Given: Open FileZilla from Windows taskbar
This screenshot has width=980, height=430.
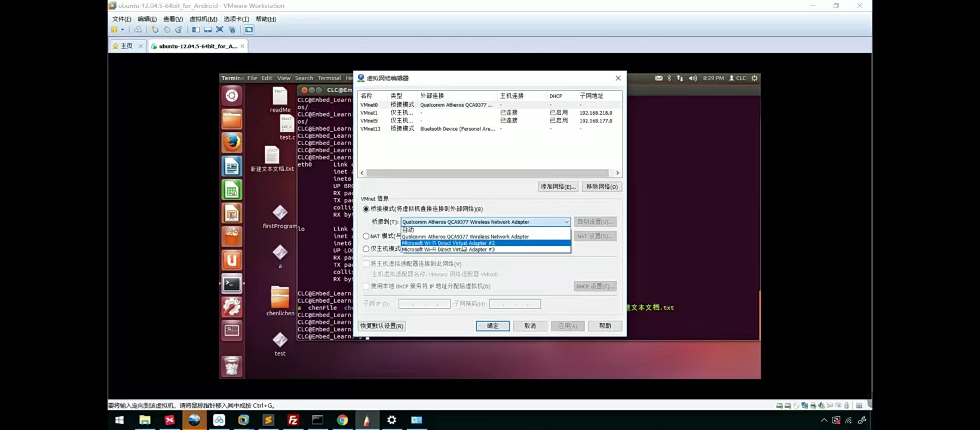Looking at the screenshot, I should pyautogui.click(x=293, y=420).
